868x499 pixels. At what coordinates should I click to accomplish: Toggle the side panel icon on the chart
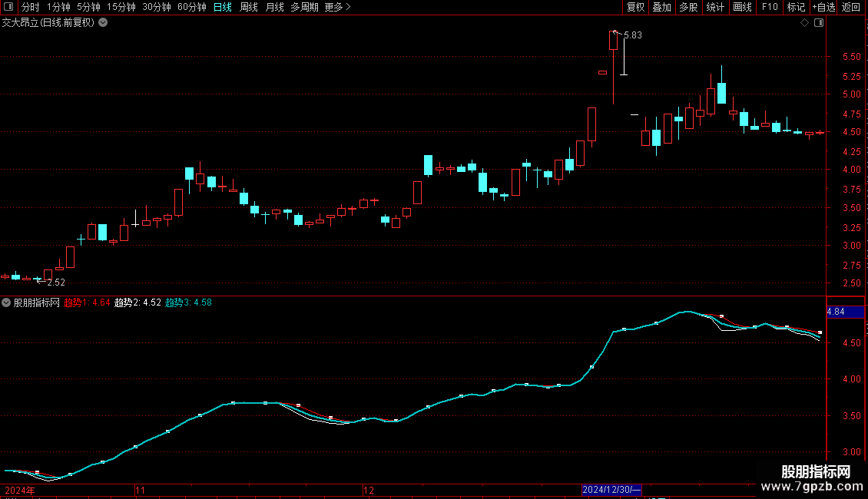click(819, 23)
